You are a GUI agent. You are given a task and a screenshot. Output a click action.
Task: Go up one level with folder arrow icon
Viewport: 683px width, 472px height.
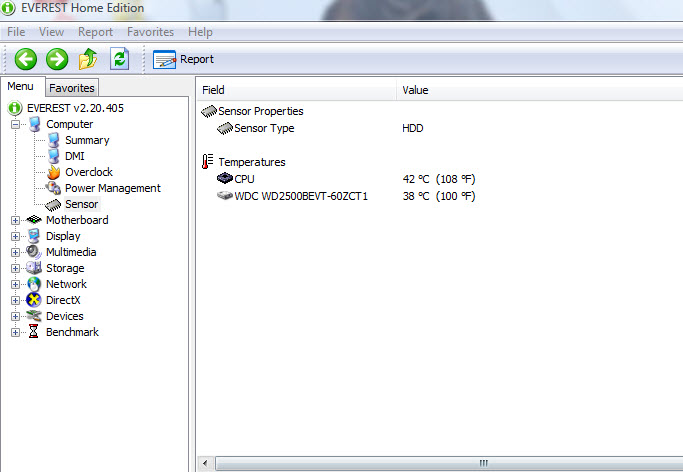pyautogui.click(x=88, y=59)
